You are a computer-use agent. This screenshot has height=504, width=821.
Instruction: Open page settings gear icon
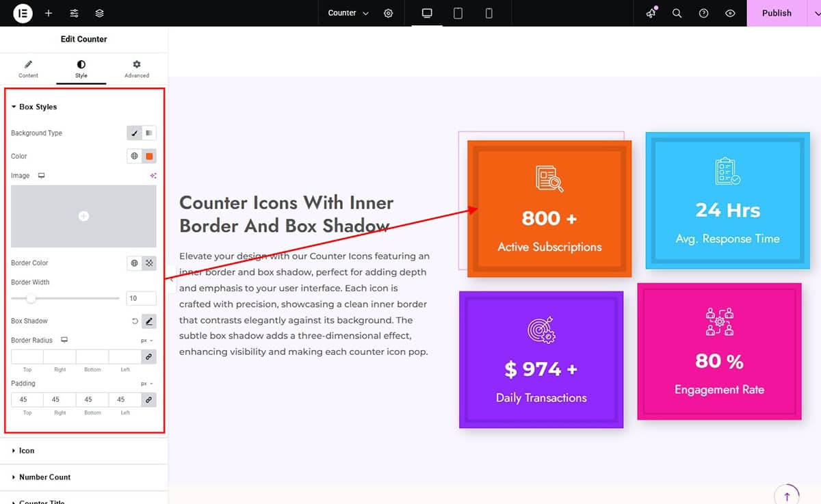(389, 13)
